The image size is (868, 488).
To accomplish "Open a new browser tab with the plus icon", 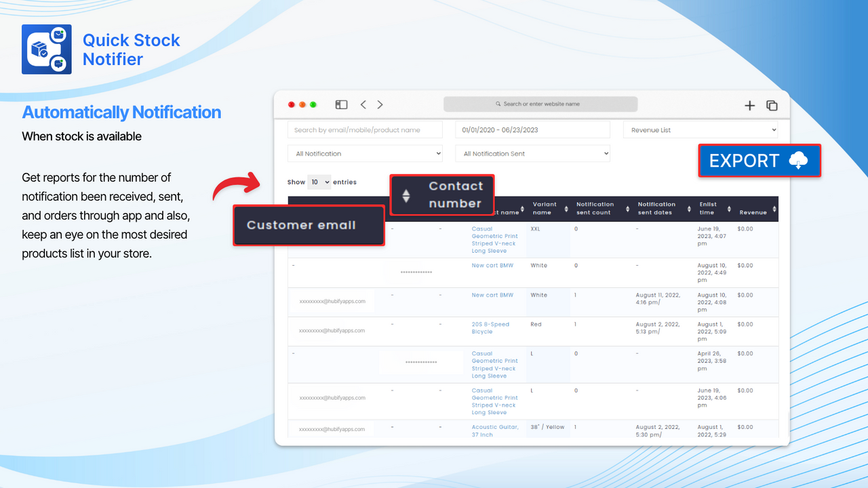I will (x=749, y=105).
